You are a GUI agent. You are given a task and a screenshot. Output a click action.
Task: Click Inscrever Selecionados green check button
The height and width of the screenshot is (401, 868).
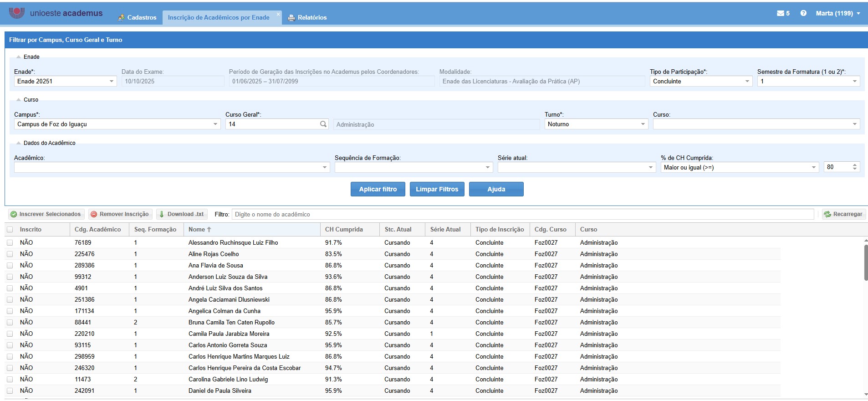point(46,214)
